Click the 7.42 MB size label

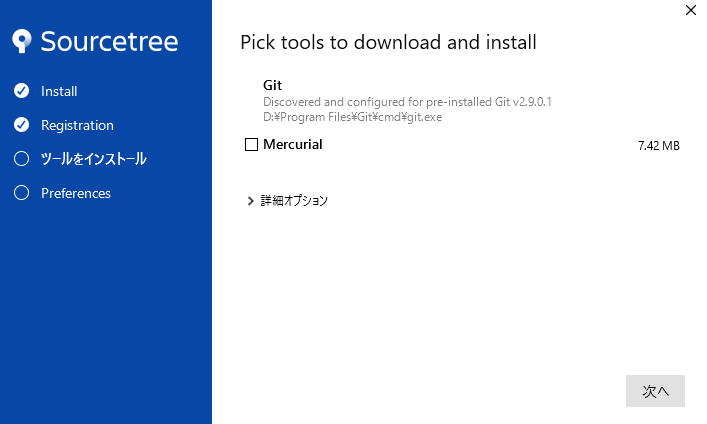pos(658,146)
